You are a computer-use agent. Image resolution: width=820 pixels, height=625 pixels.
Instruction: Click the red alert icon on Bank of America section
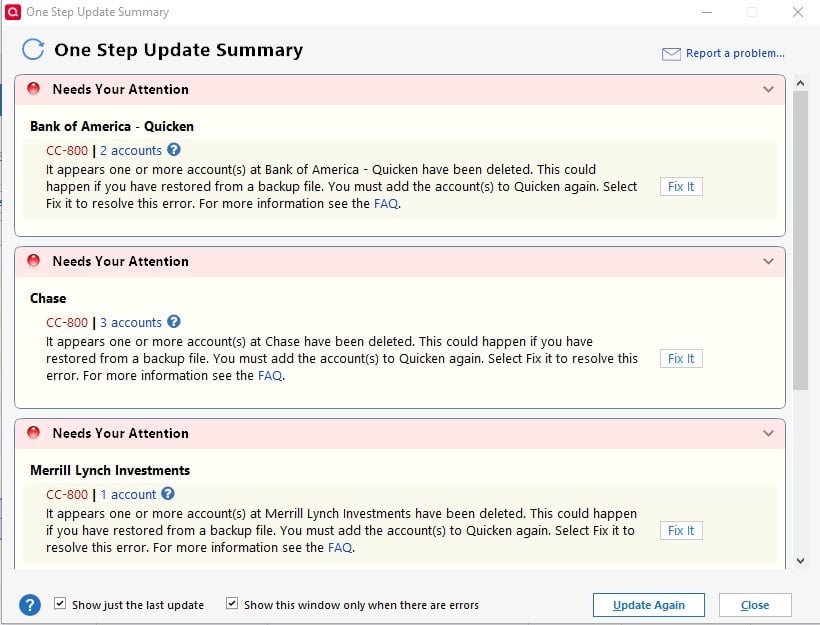tap(33, 89)
